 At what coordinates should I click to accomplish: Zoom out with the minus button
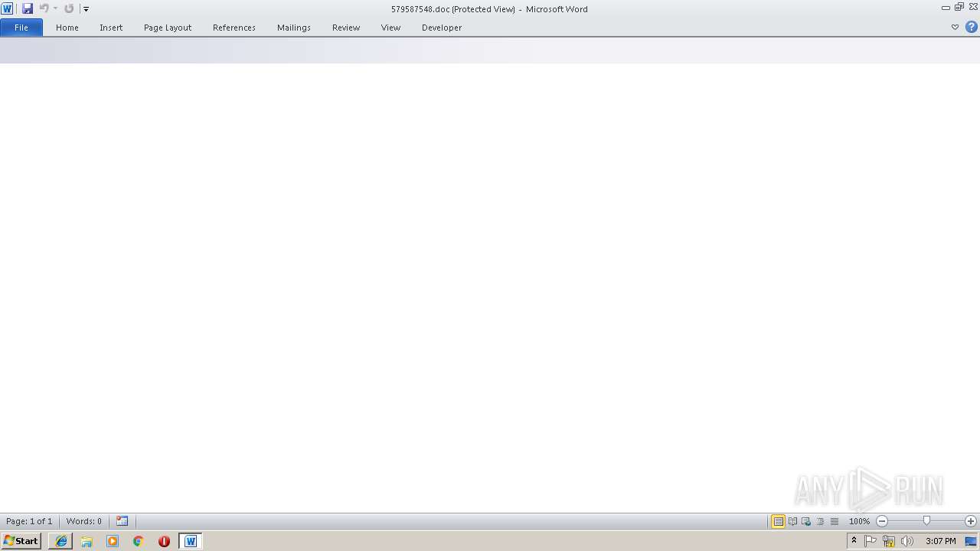click(882, 521)
